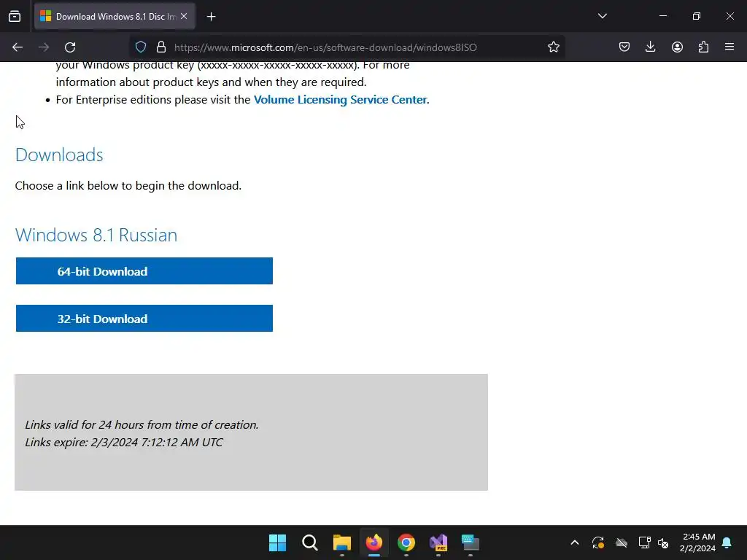747x560 pixels.
Task: Open Windows Start menu
Action: tap(277, 542)
